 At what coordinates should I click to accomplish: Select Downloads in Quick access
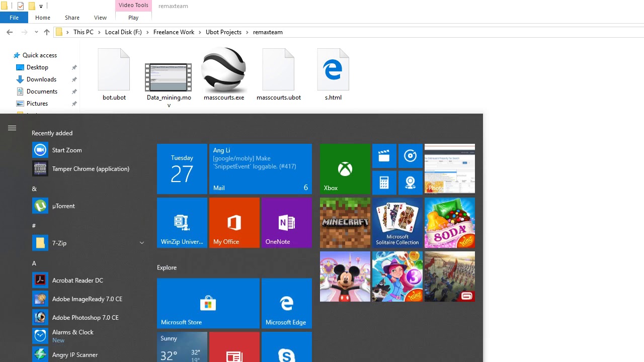[x=41, y=79]
